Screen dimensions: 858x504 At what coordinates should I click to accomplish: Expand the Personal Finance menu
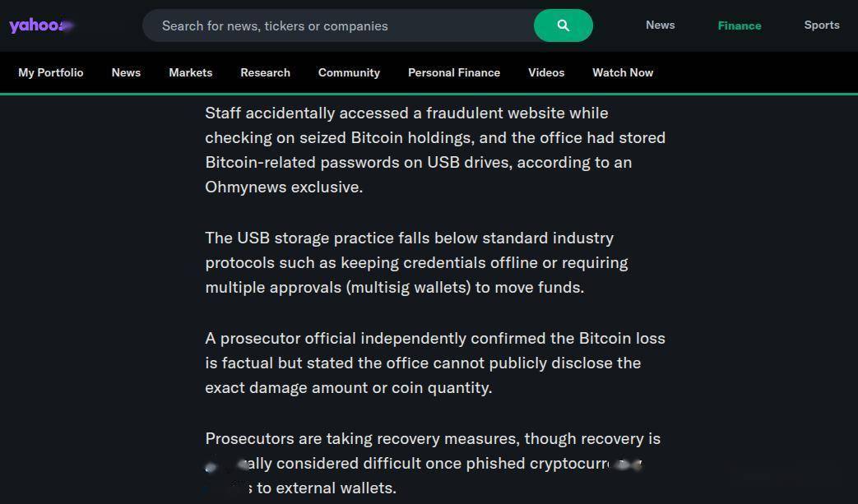(x=453, y=72)
